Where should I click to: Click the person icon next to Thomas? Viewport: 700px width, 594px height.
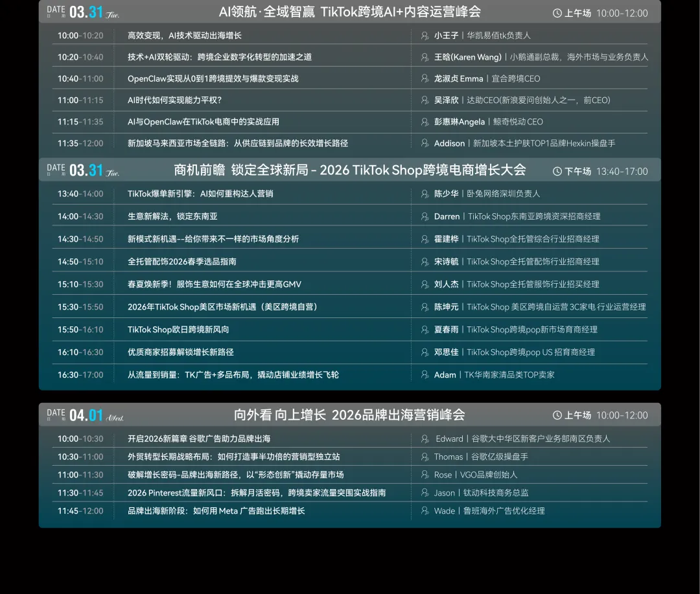click(425, 457)
